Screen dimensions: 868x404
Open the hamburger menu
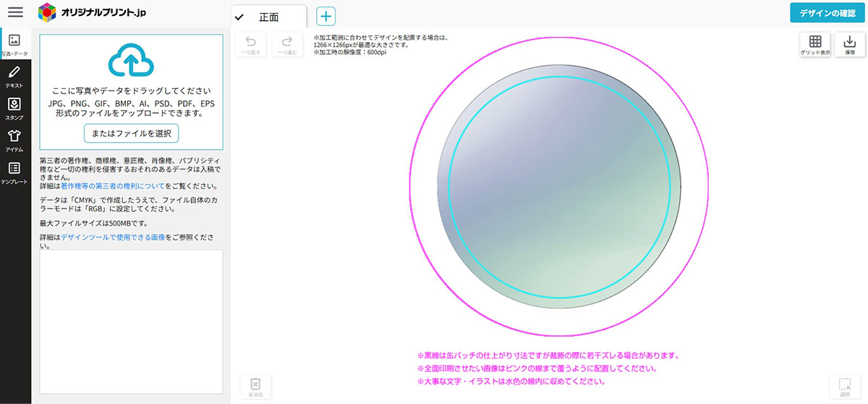tap(15, 12)
